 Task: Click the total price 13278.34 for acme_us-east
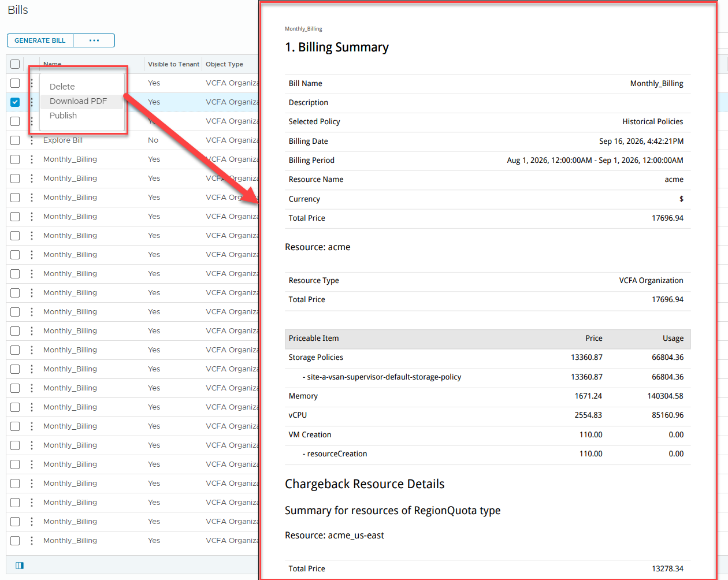click(x=668, y=568)
